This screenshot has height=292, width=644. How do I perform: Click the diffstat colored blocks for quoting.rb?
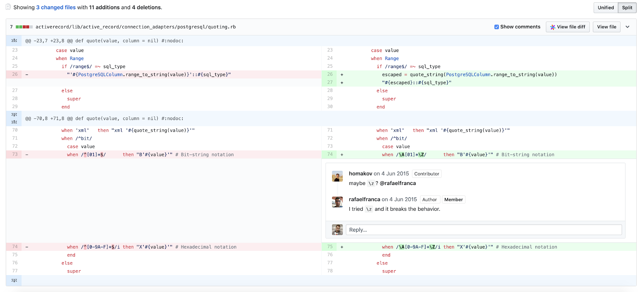click(x=24, y=27)
